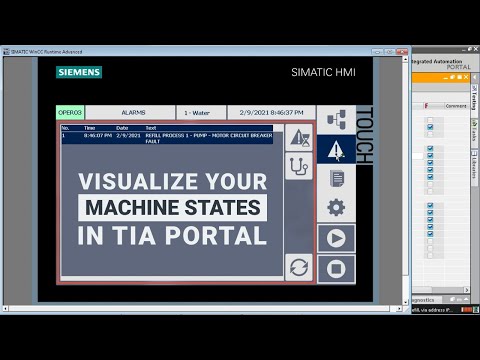Expand the TIA inspector window up arrow
480x360 pixels.
[466, 299]
